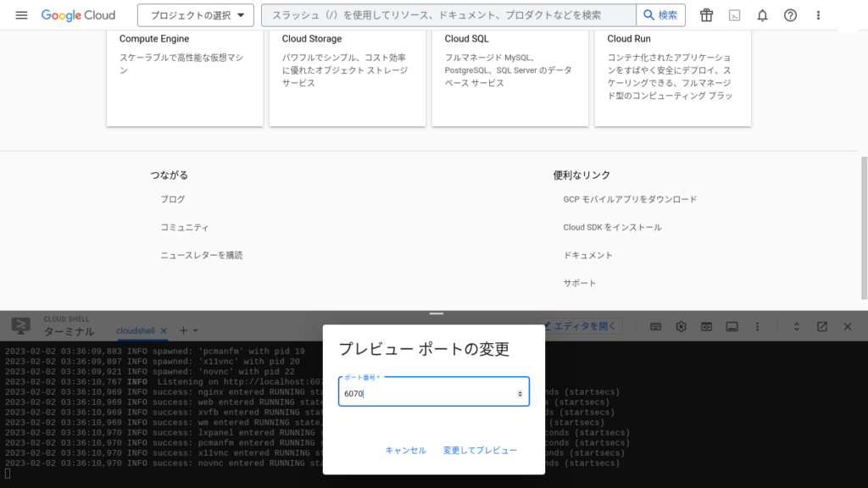The image size is (868, 488).
Task: Open Cloud Shell terminal settings gear
Action: [681, 327]
